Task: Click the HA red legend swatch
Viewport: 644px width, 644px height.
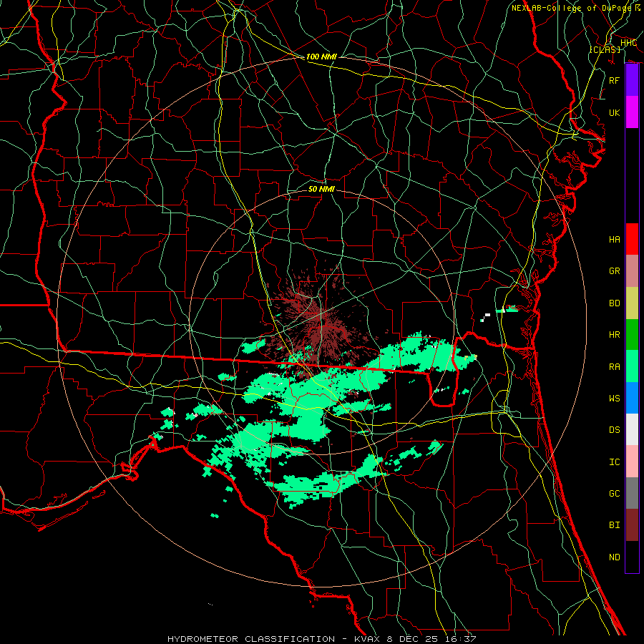Action: point(632,239)
